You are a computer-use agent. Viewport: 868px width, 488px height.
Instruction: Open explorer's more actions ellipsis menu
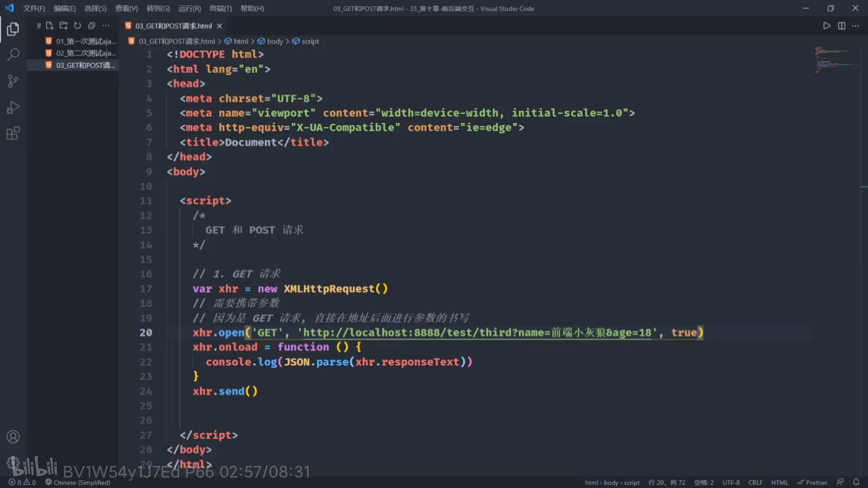106,26
